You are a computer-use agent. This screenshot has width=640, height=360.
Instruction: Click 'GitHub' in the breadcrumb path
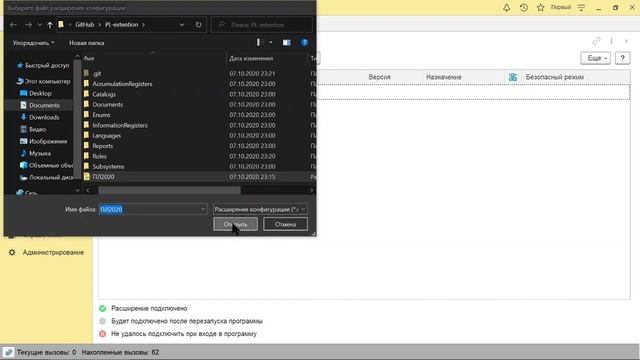point(85,24)
